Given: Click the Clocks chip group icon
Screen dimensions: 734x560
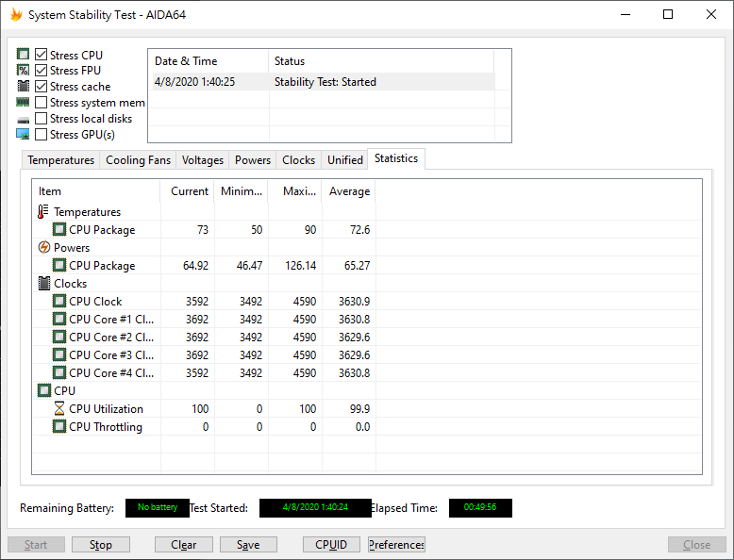Looking at the screenshot, I should point(44,283).
